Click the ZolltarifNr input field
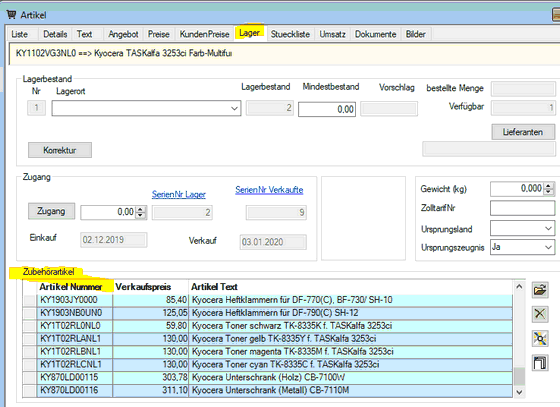Viewport: 560px width, 407px height. click(x=522, y=208)
